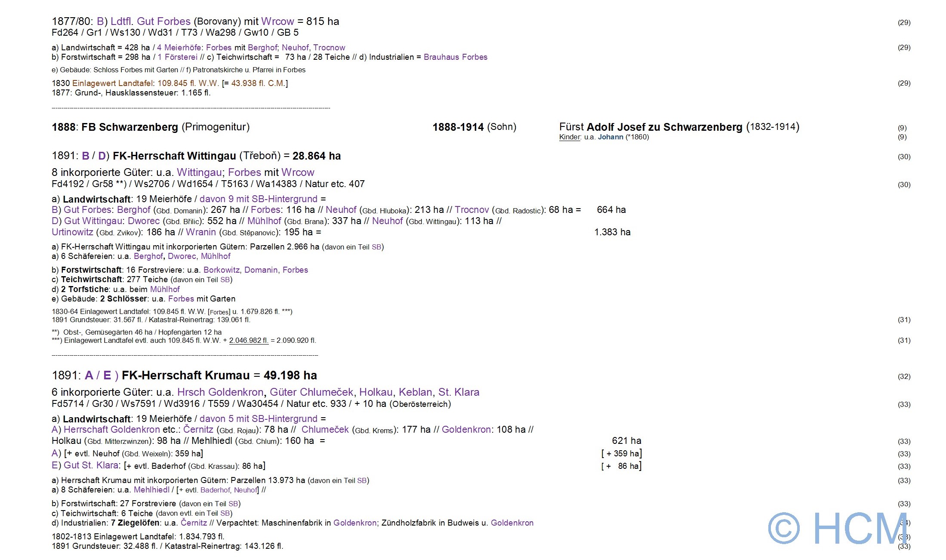Click the "Gut St. Klara" link
The width and height of the screenshot is (946, 560).
(91, 465)
